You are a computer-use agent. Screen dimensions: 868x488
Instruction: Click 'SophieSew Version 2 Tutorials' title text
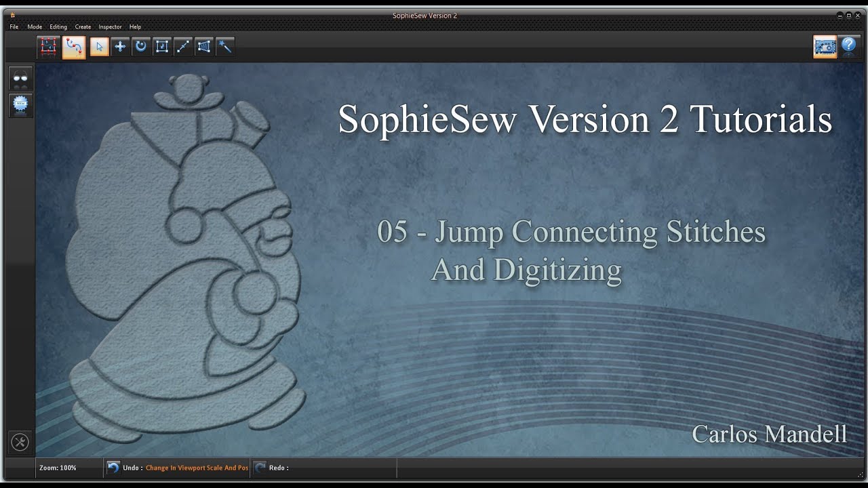click(585, 119)
